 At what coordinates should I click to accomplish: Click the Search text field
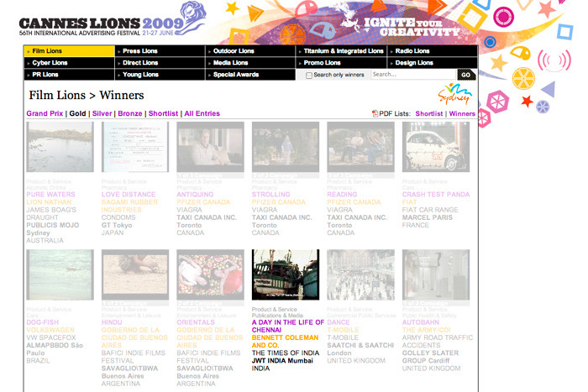pyautogui.click(x=413, y=74)
